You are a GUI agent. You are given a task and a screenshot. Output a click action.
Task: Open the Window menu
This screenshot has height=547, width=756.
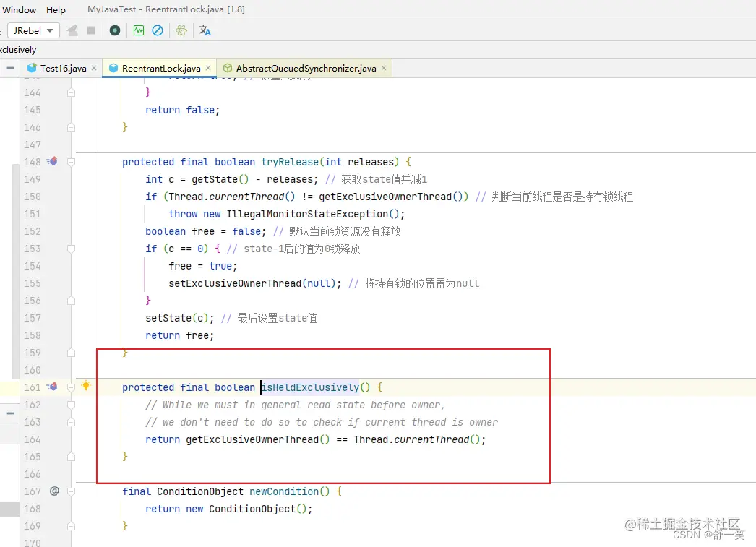(x=19, y=9)
